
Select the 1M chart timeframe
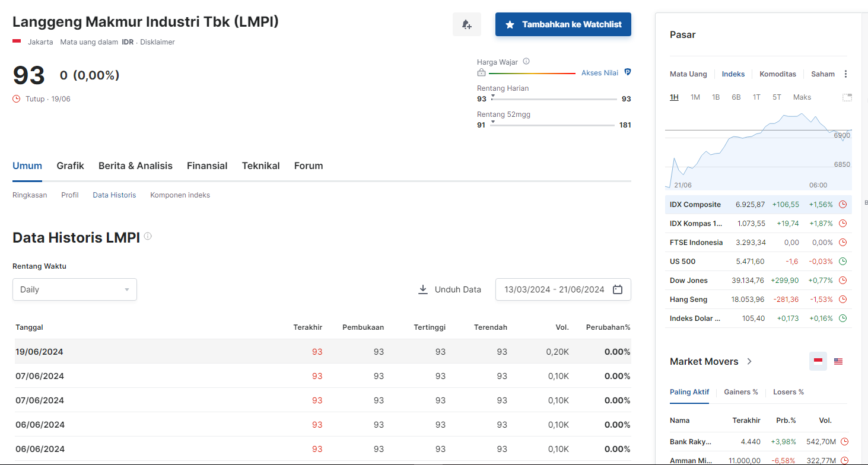[x=695, y=97]
